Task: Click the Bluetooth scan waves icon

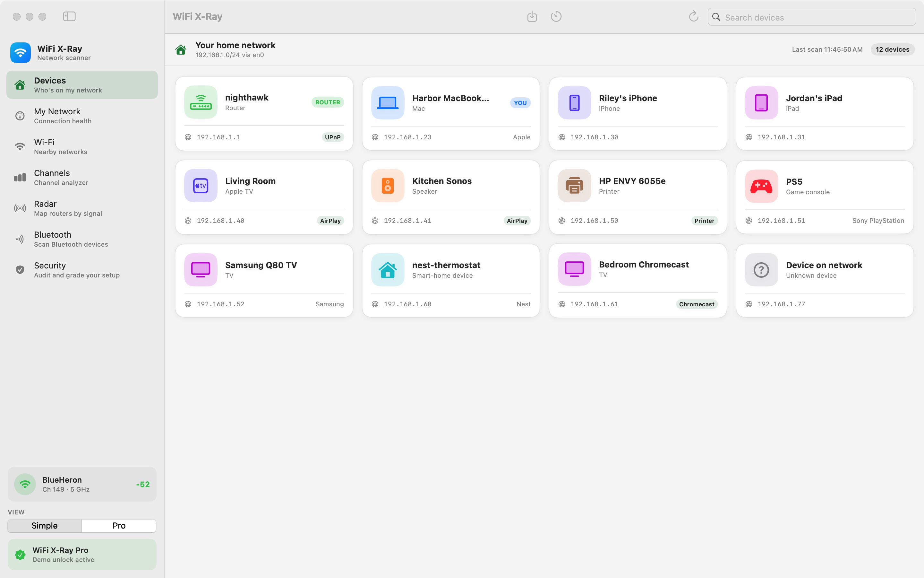Action: [x=20, y=239]
